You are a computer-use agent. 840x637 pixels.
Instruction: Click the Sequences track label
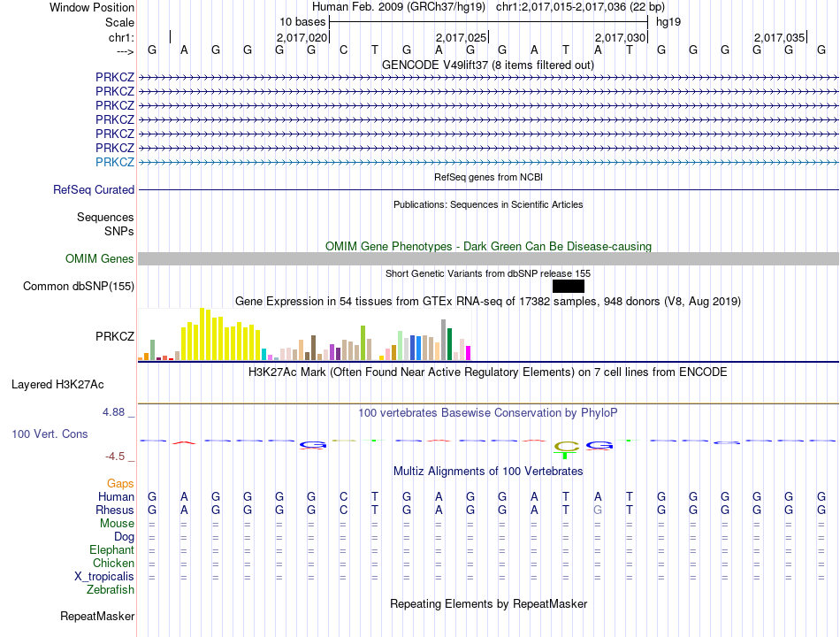(105, 217)
